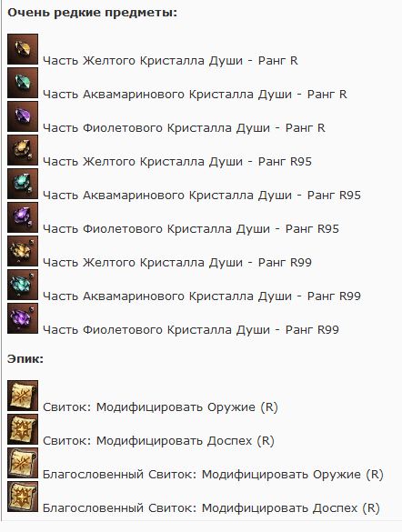This screenshot has width=402, height=532.
Task: Select the aquamarine crystal R95 icon
Action: tap(23, 184)
